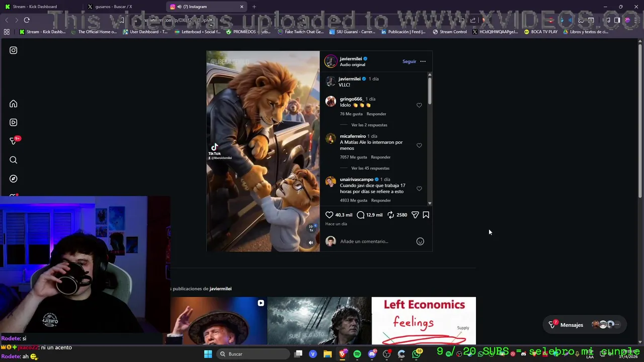Image resolution: width=644 pixels, height=362 pixels.
Task: Open Instagram search in the sidebar
Action: 14,160
